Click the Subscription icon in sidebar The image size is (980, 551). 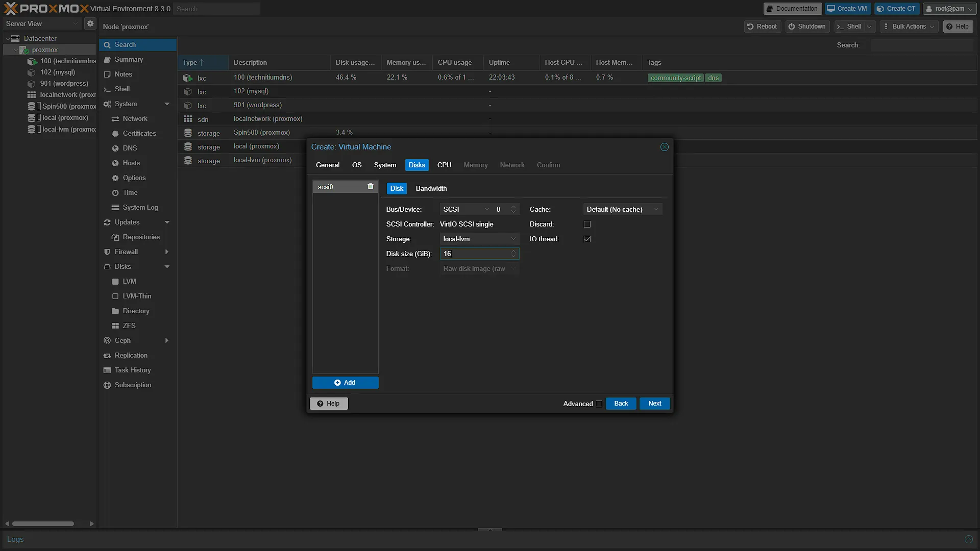point(107,385)
